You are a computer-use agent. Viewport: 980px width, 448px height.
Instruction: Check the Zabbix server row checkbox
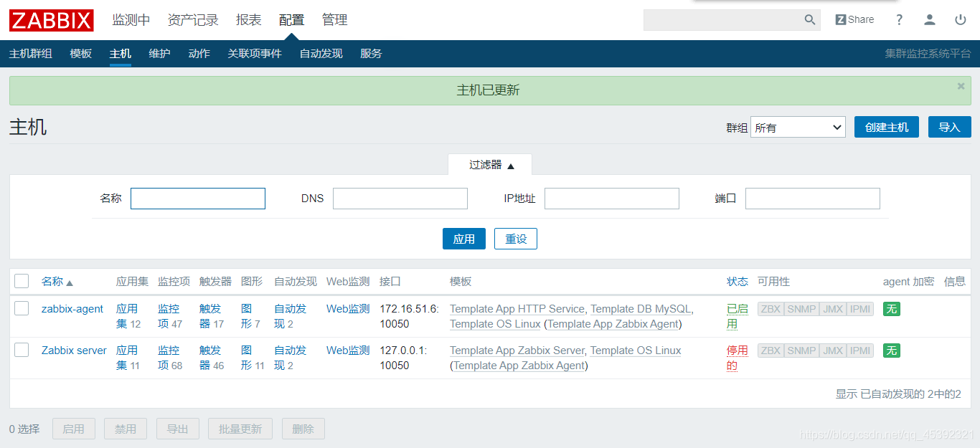pos(22,350)
